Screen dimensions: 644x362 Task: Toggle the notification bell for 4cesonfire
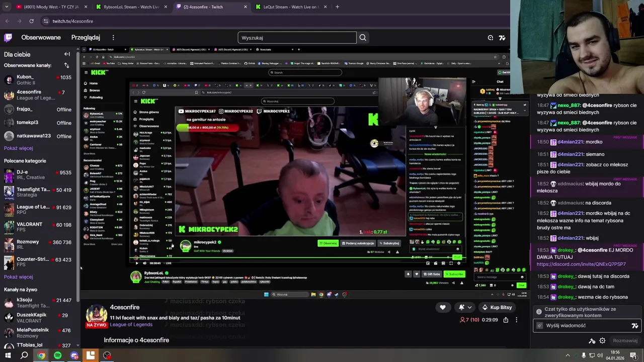click(x=461, y=307)
